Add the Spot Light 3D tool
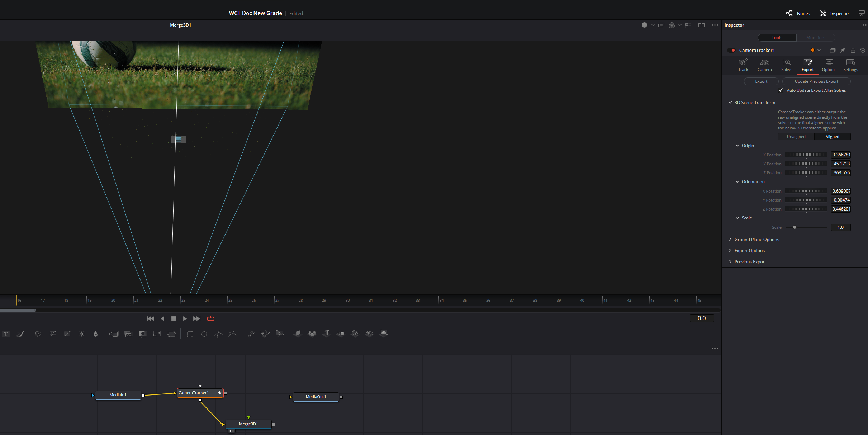The height and width of the screenshot is (435, 868). coord(369,334)
